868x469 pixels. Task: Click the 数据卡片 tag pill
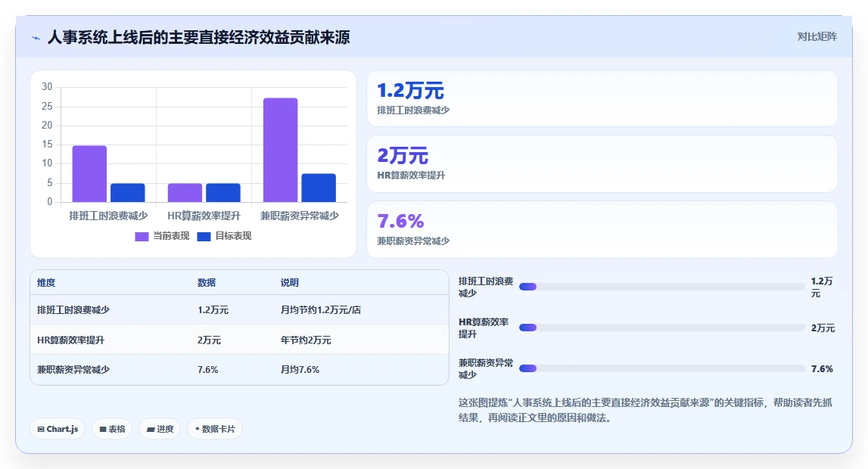tap(215, 429)
